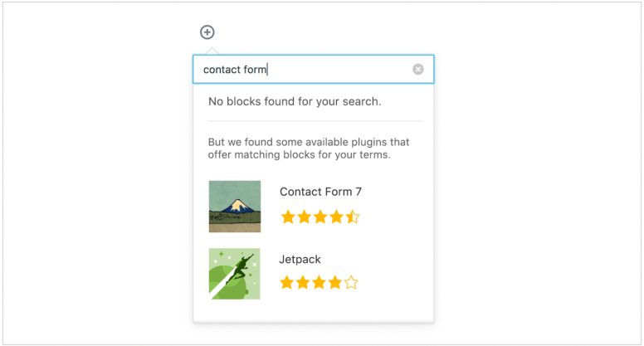
Task: Click the available plugins suggestion text
Action: coord(309,149)
